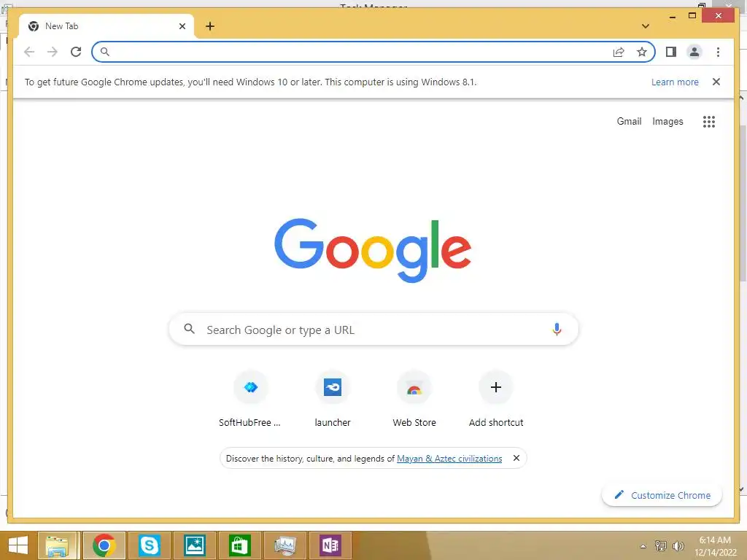
Task: Click the browser back arrow
Action: 29,52
